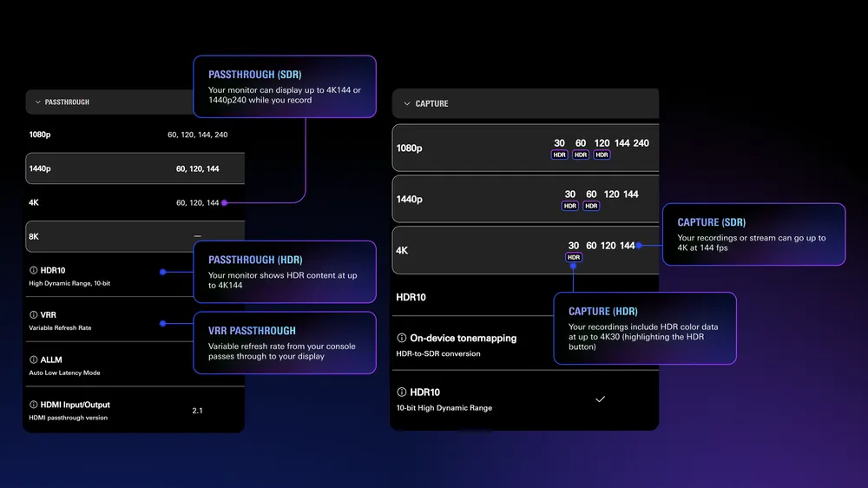Image resolution: width=868 pixels, height=488 pixels.
Task: Click HDR badge under 1080p 120
Action: pyautogui.click(x=602, y=155)
